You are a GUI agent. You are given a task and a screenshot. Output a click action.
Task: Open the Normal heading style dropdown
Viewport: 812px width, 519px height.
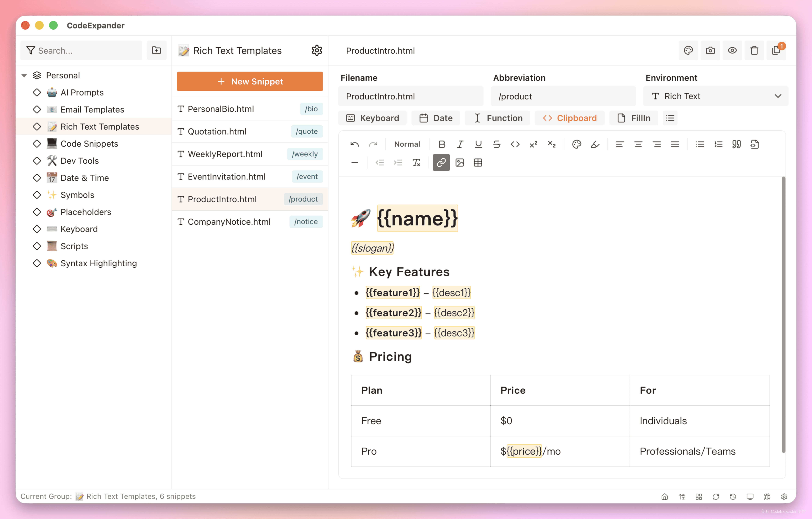pos(407,144)
